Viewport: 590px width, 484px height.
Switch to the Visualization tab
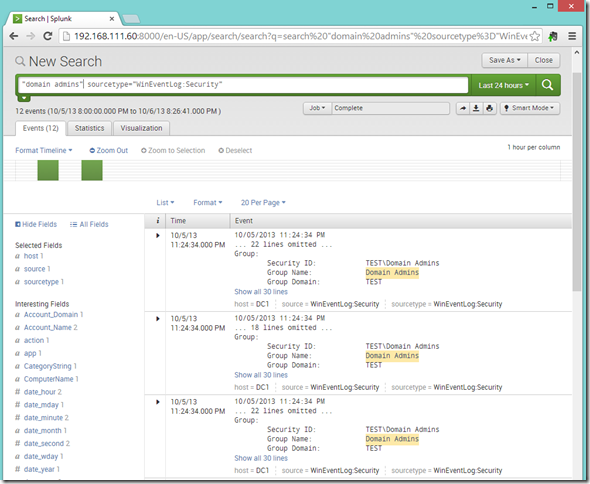tap(141, 128)
